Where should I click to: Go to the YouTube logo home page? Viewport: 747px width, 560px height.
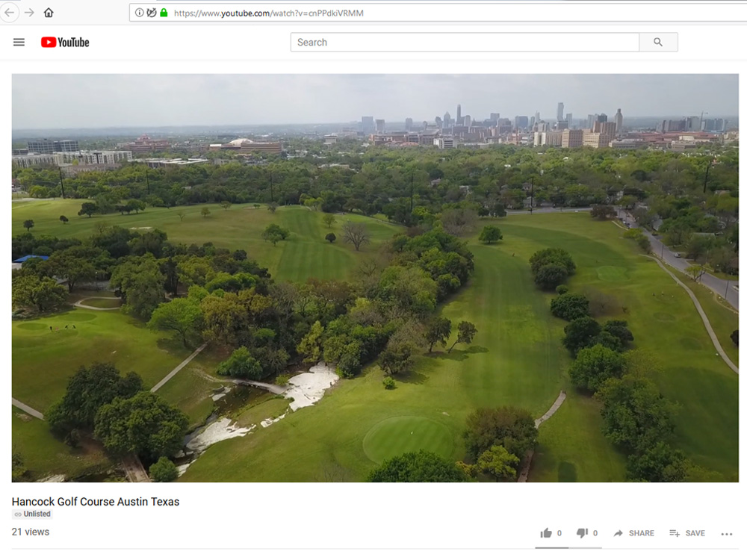[x=65, y=43]
